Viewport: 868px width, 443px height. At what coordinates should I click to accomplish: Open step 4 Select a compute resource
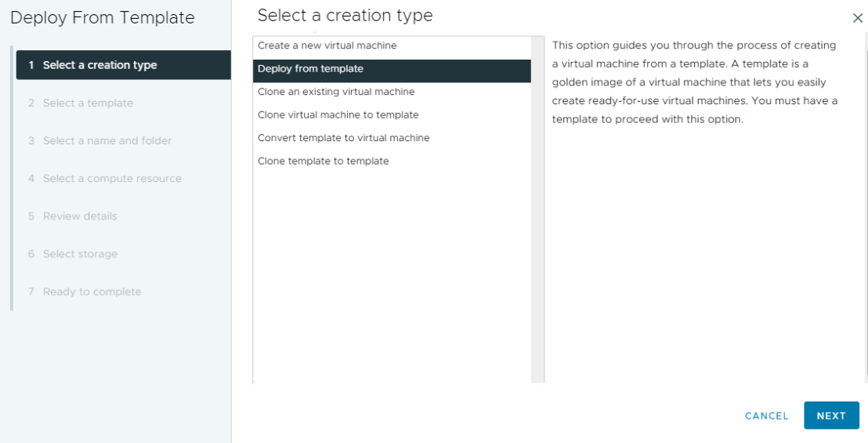click(105, 178)
